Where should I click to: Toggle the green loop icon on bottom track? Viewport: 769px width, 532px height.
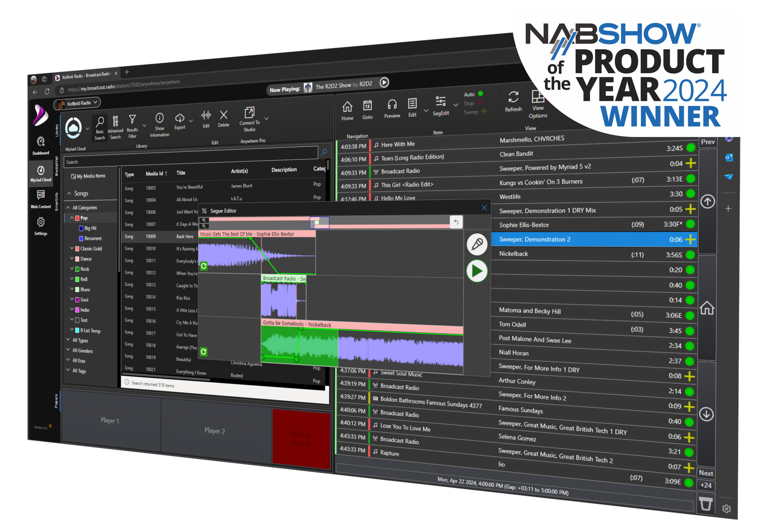pos(203,351)
